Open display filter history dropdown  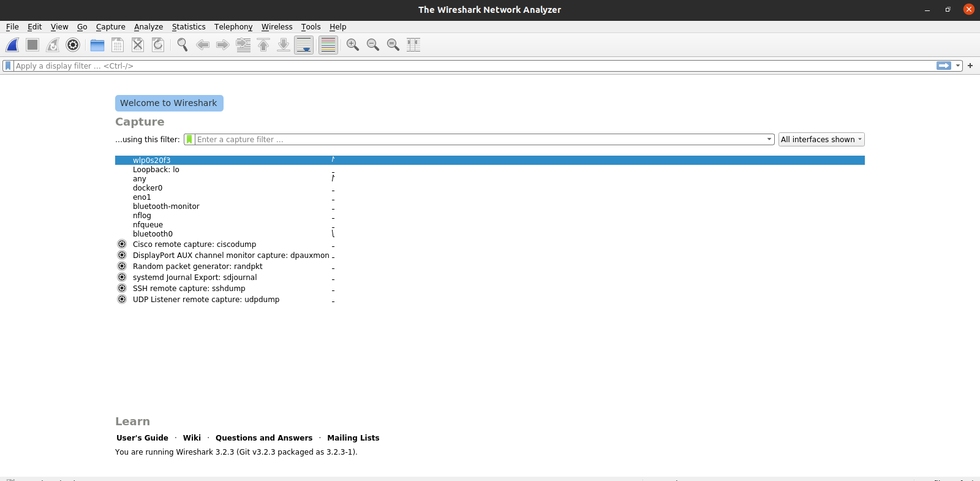coord(958,66)
